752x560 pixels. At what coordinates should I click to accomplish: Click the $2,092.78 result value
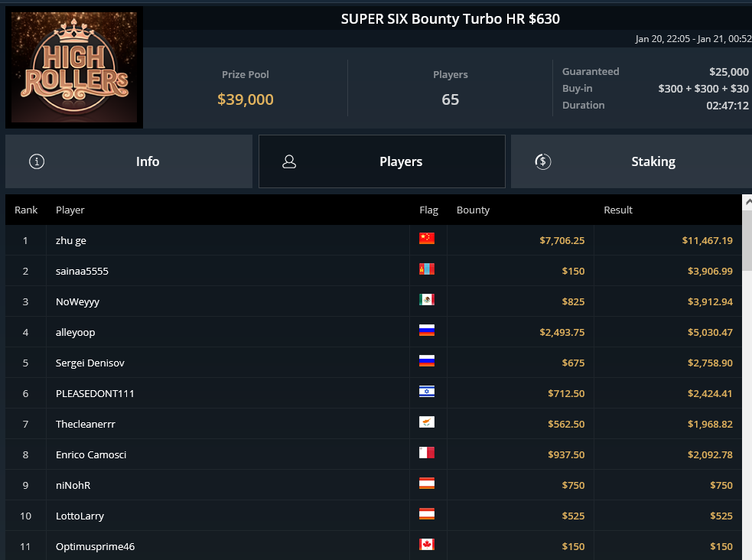click(x=710, y=455)
